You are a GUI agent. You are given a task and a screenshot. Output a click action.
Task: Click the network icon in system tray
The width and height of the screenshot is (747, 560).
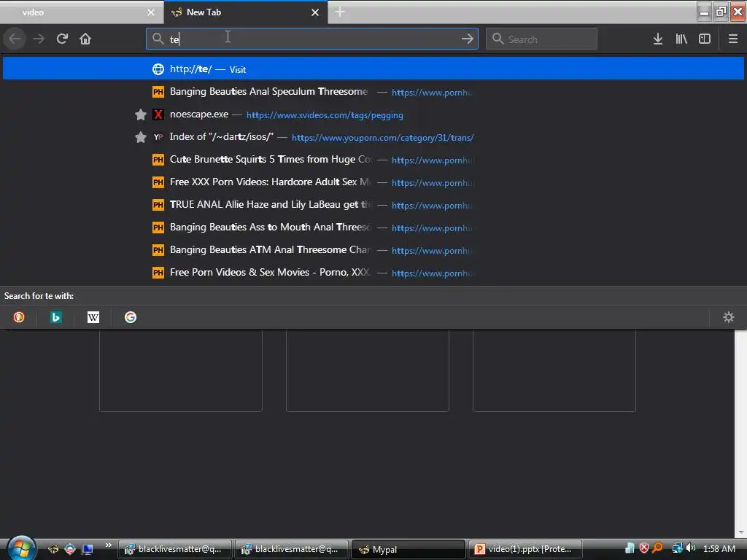click(677, 548)
